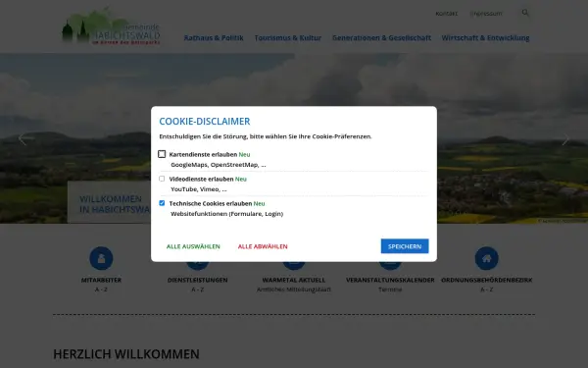Open Generationen & Gesellschaft menu
Viewport: 588px width, 368px height.
[382, 38]
